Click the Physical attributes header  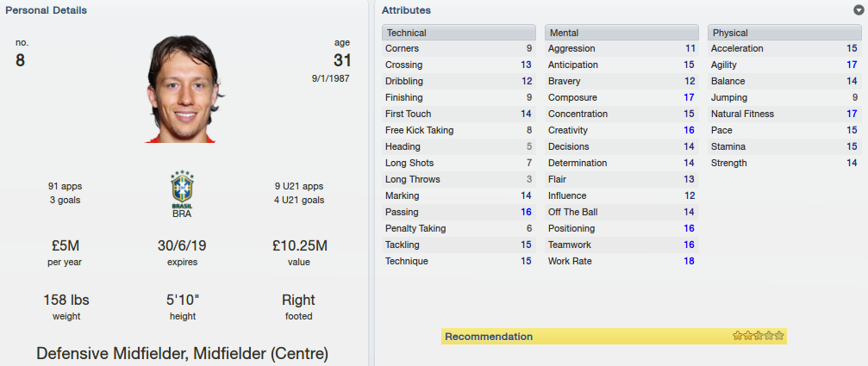(784, 33)
